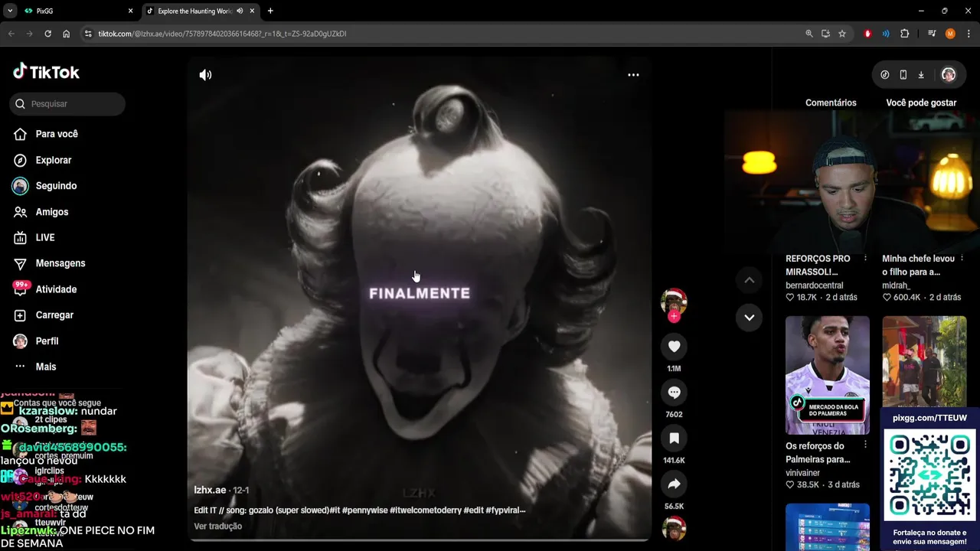Go to the next video with down chevron
Image resolution: width=980 pixels, height=551 pixels.
[750, 317]
